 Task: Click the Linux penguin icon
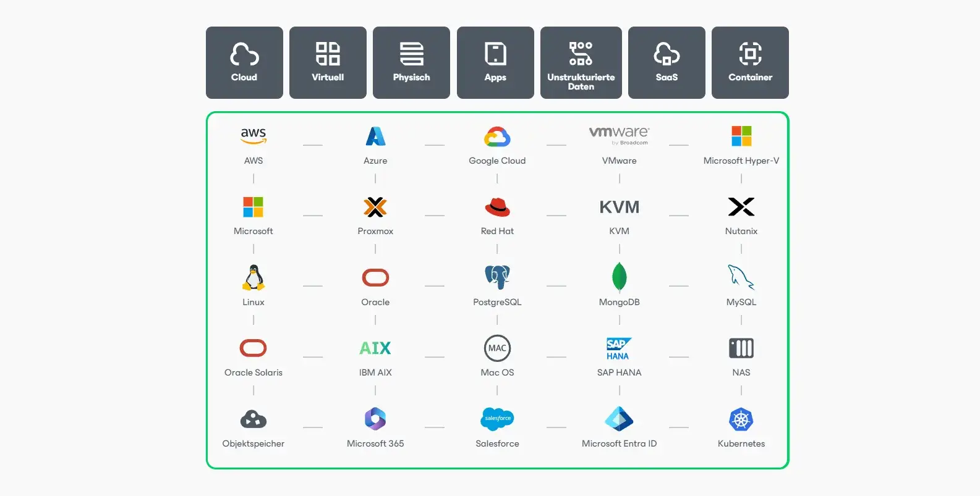254,277
